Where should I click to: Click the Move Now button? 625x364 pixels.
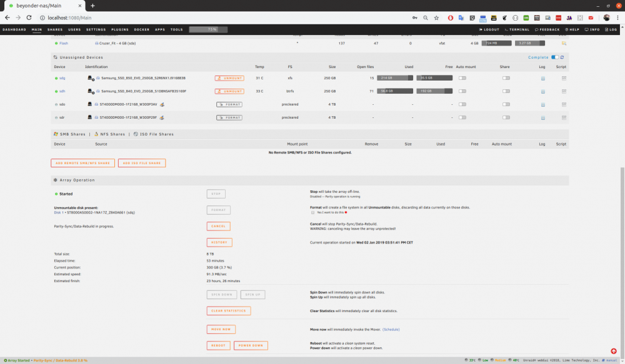[x=221, y=330]
